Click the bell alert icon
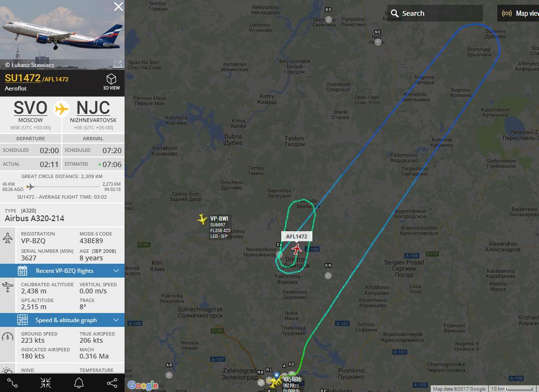539x392 pixels. (x=79, y=383)
